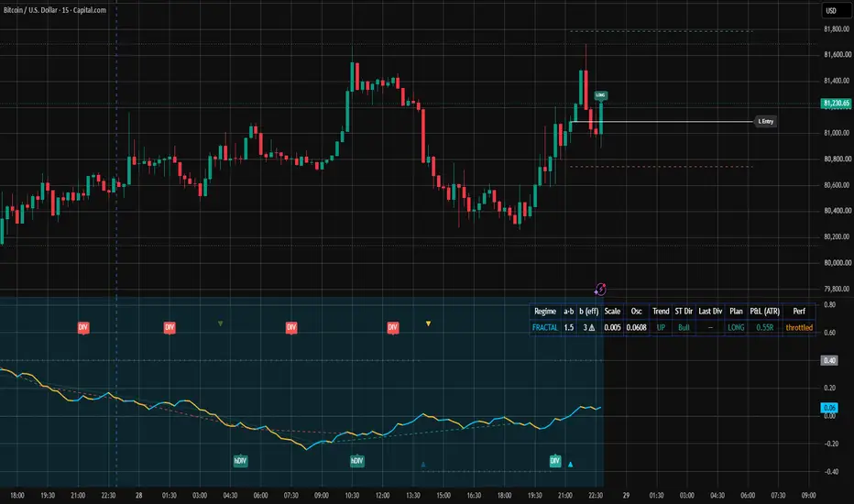Screen dimensions: 854x504
Task: Click the faded blue up-triangle near the oscillator bottom
Action: 423,465
